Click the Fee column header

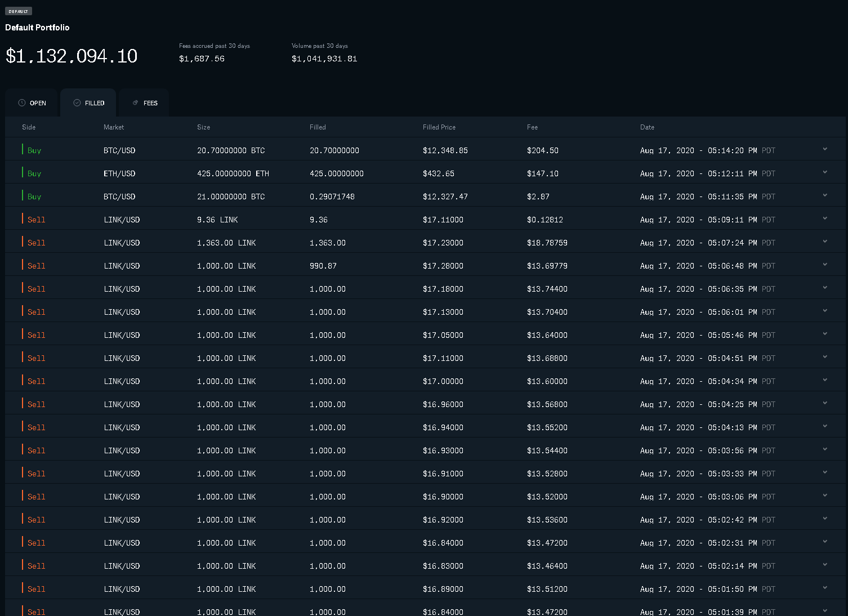click(532, 127)
